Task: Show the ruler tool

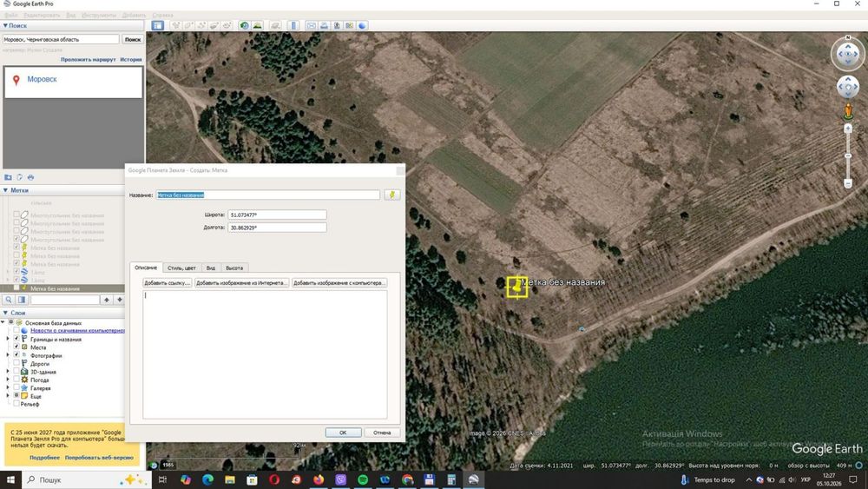Action: (293, 25)
